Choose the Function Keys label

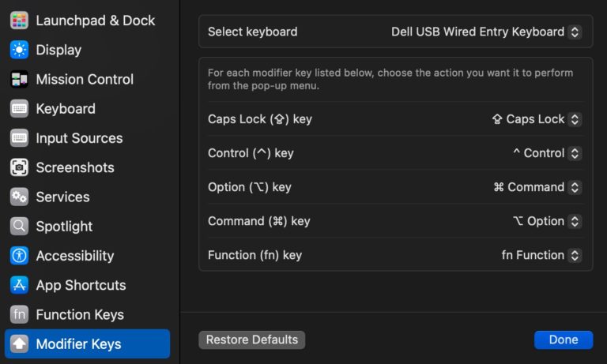[80, 314]
